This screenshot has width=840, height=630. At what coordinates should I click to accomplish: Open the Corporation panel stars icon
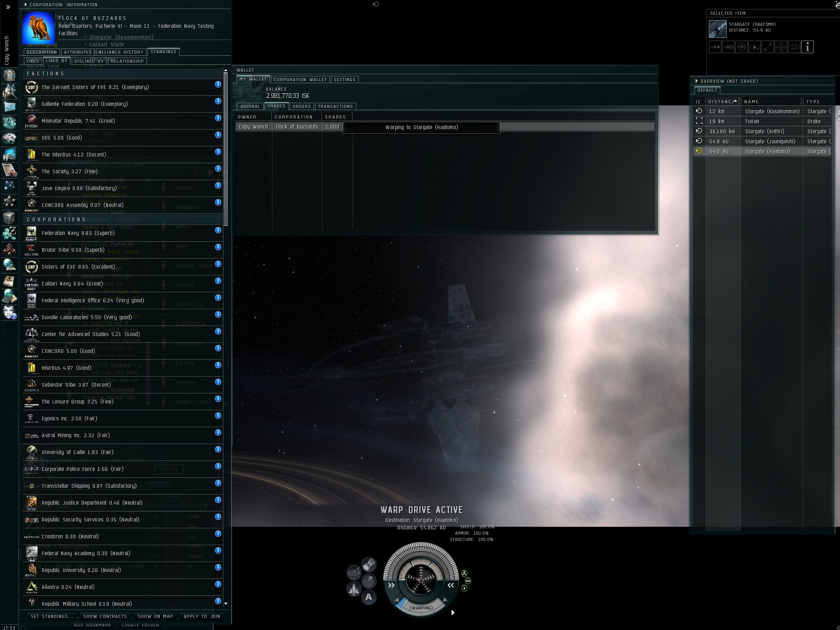tap(9, 201)
